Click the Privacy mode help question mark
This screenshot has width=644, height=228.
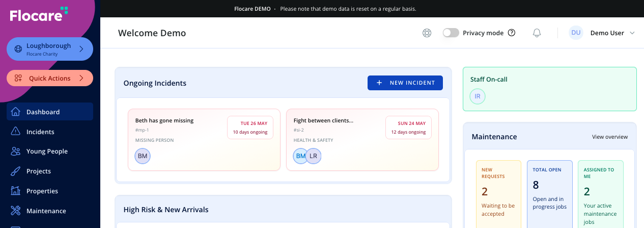512,33
